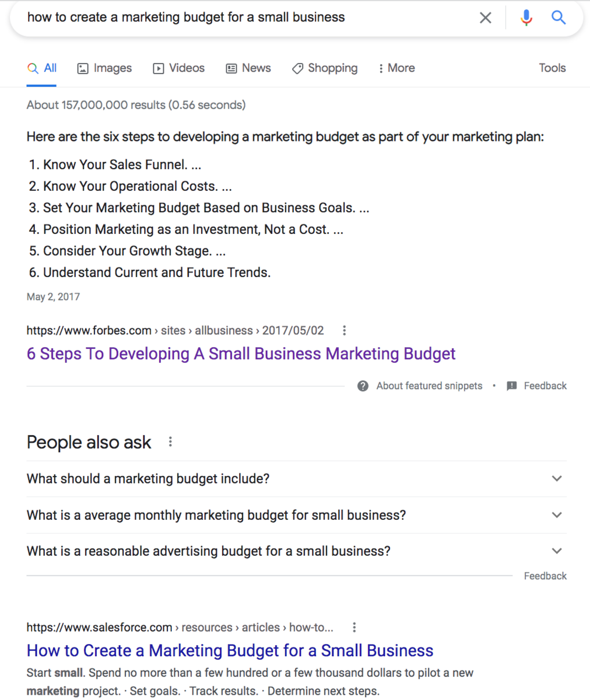Switch to the Images tab
This screenshot has height=700, width=590.
pos(104,68)
